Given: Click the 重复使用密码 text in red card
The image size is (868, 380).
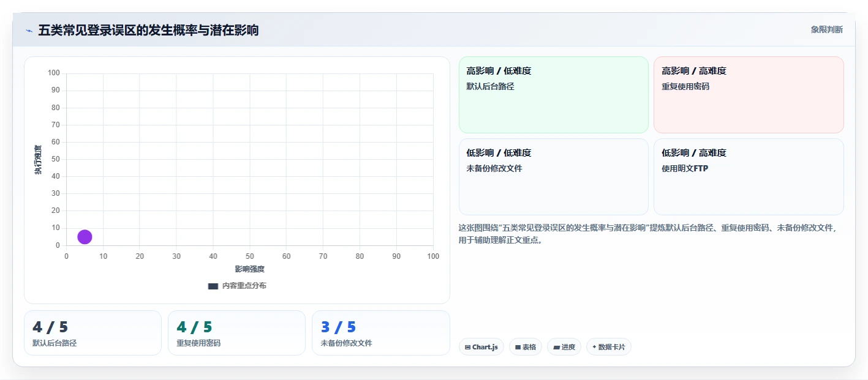Looking at the screenshot, I should (685, 87).
